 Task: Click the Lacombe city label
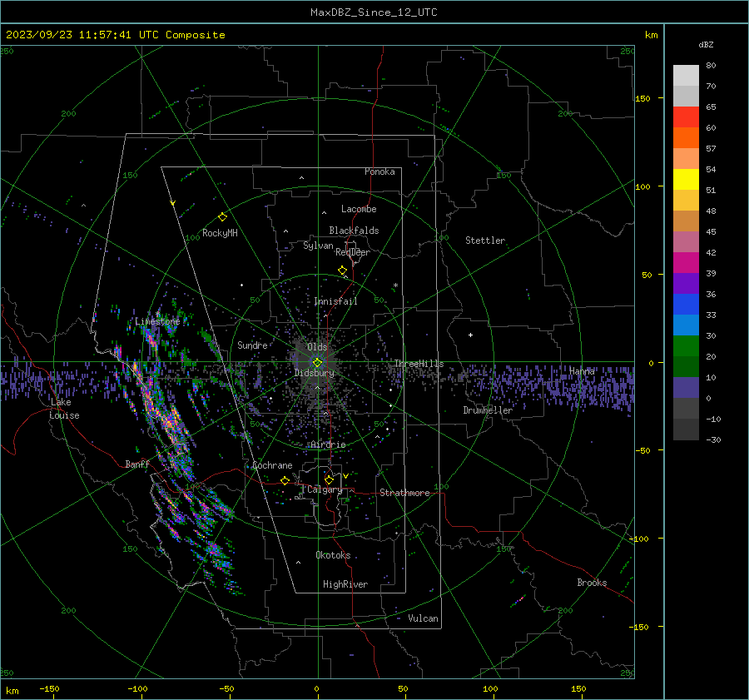pos(359,209)
